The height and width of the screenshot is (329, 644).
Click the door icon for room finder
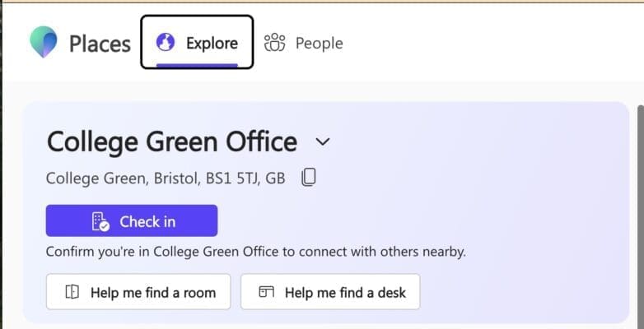(72, 292)
